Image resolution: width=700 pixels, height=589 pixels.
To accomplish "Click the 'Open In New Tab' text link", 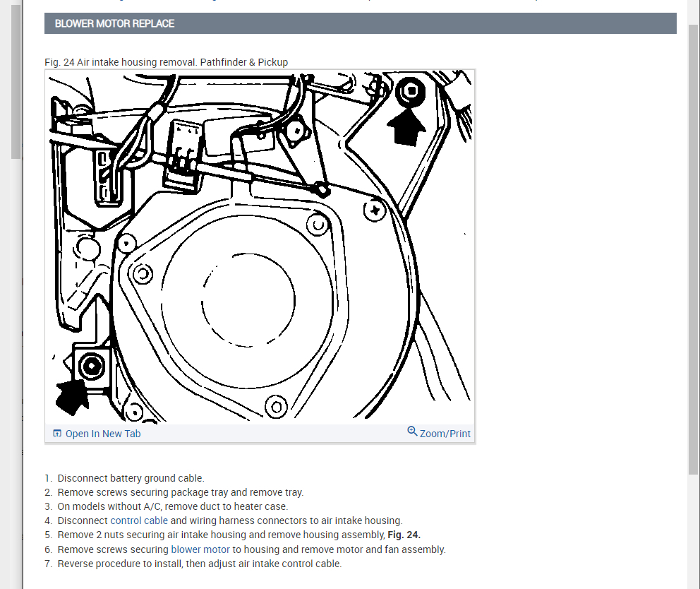I will (102, 434).
